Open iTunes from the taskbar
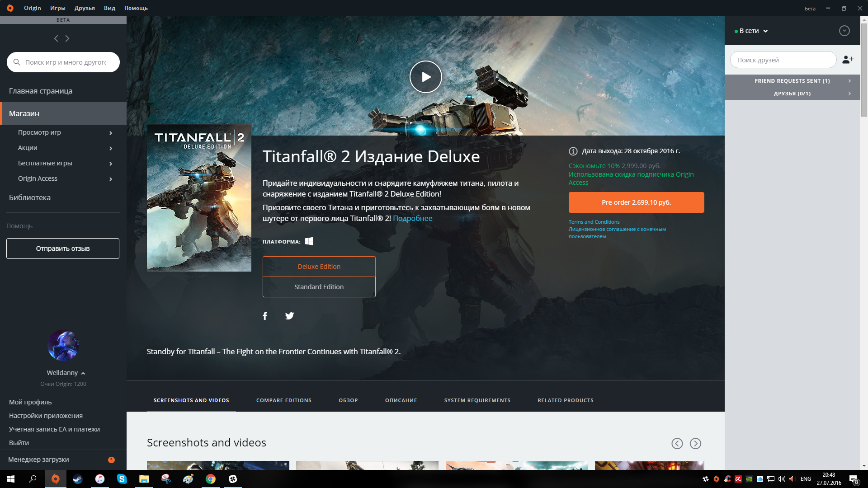The image size is (868, 488). (x=100, y=479)
